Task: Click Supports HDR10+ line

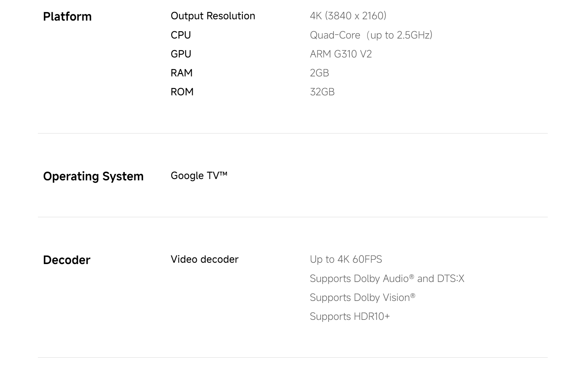Action: coord(350,316)
